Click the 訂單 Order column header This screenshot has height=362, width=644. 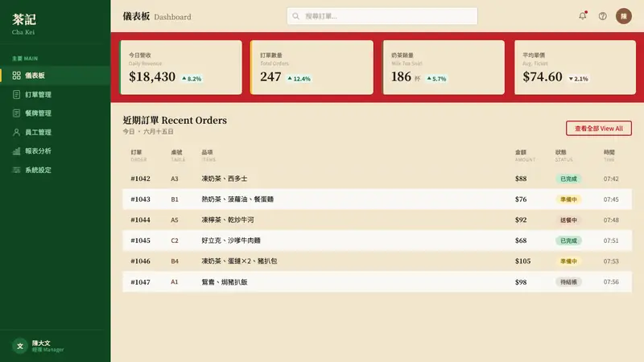138,155
